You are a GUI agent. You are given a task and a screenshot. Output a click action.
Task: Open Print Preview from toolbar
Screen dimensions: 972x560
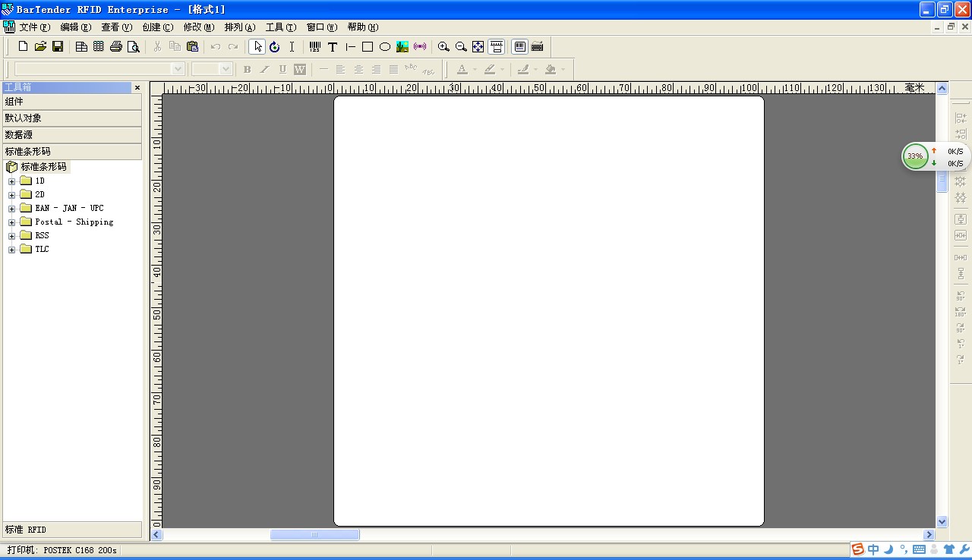click(134, 46)
